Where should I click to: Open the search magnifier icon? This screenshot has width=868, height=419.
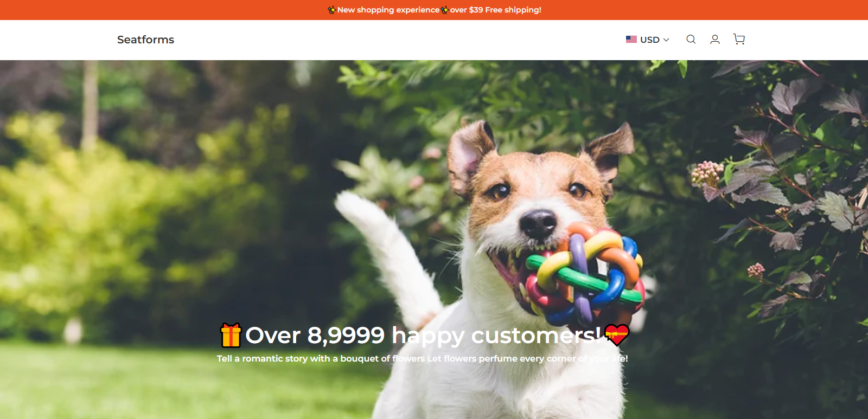click(691, 39)
